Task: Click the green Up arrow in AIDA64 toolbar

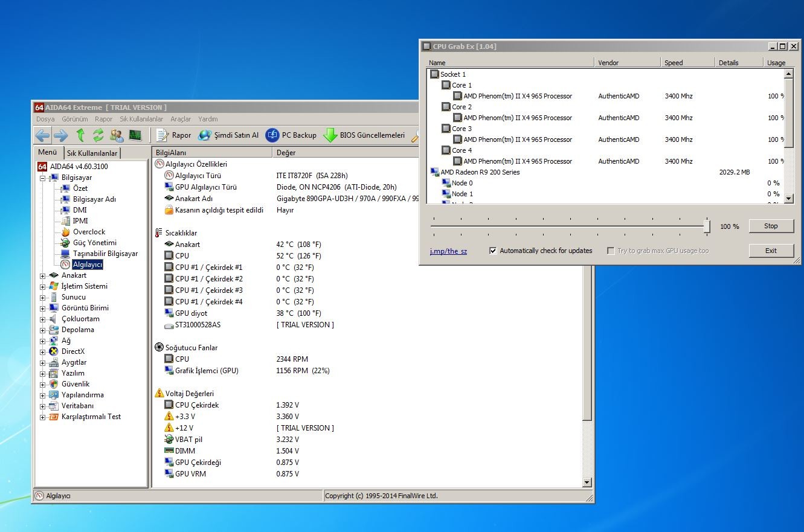Action: [80, 135]
